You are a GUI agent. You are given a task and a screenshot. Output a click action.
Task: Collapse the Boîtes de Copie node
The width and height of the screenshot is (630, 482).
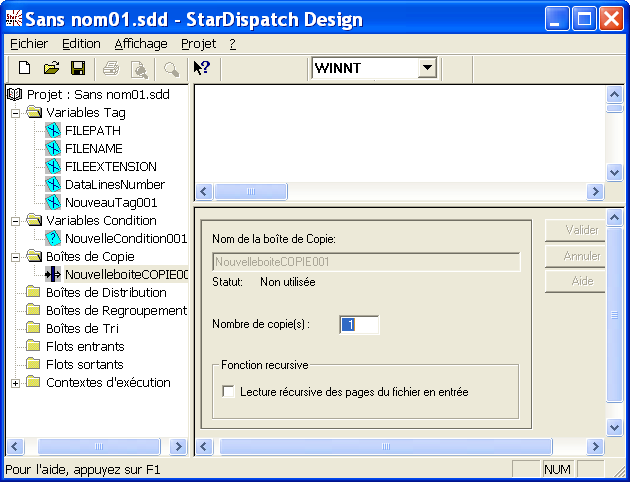pos(16,257)
